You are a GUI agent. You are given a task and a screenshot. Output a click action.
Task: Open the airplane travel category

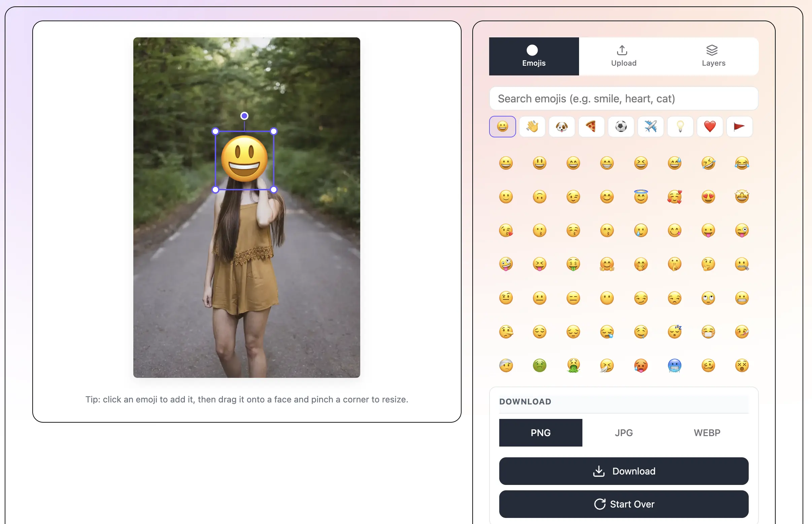coord(650,127)
